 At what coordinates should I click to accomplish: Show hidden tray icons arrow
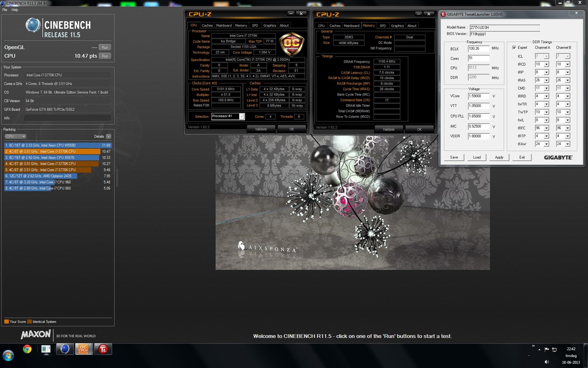click(539, 350)
